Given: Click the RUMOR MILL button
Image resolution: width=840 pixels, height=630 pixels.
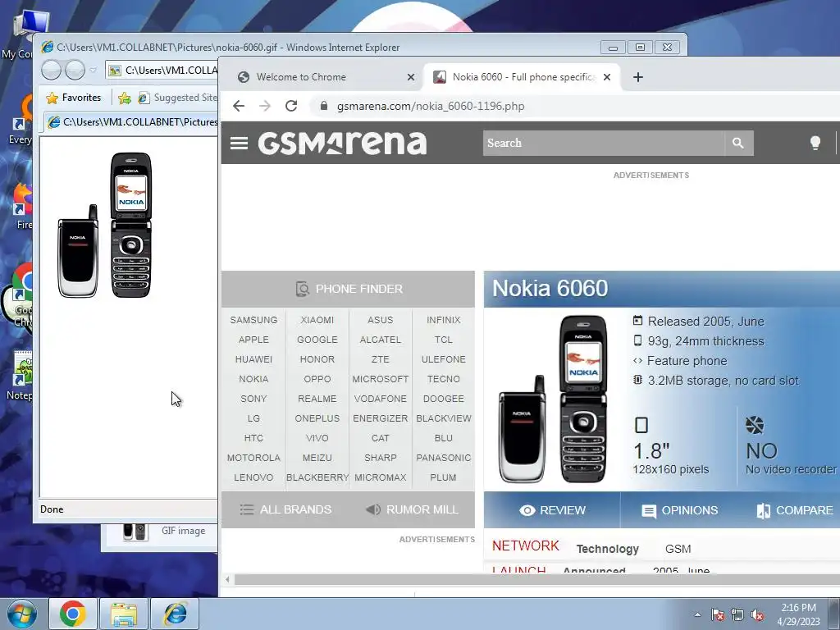Looking at the screenshot, I should click(x=412, y=509).
